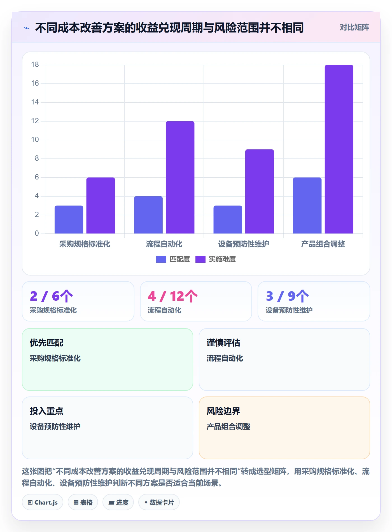Click the 数据卡片 tag
Screen dimensions: 392x532
[x=159, y=502]
